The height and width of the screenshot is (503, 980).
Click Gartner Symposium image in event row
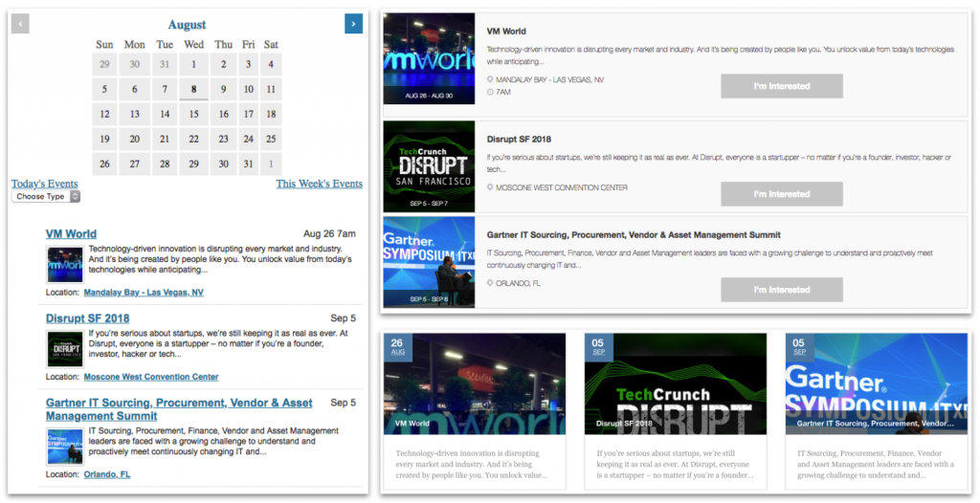click(x=429, y=262)
